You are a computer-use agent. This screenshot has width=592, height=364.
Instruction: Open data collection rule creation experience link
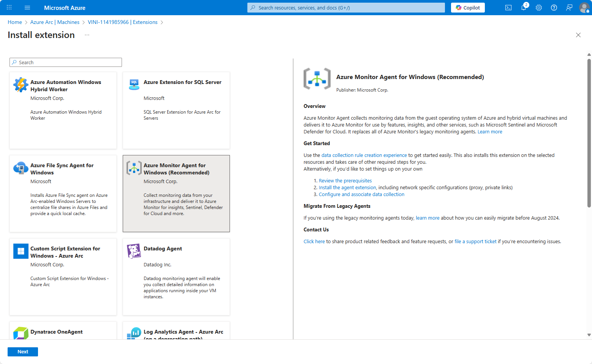pyautogui.click(x=364, y=155)
